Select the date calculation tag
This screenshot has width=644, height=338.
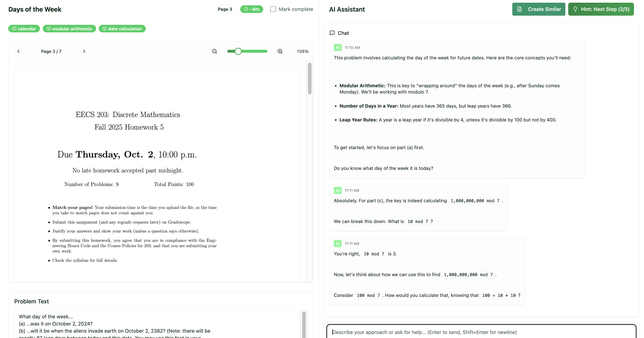click(122, 29)
